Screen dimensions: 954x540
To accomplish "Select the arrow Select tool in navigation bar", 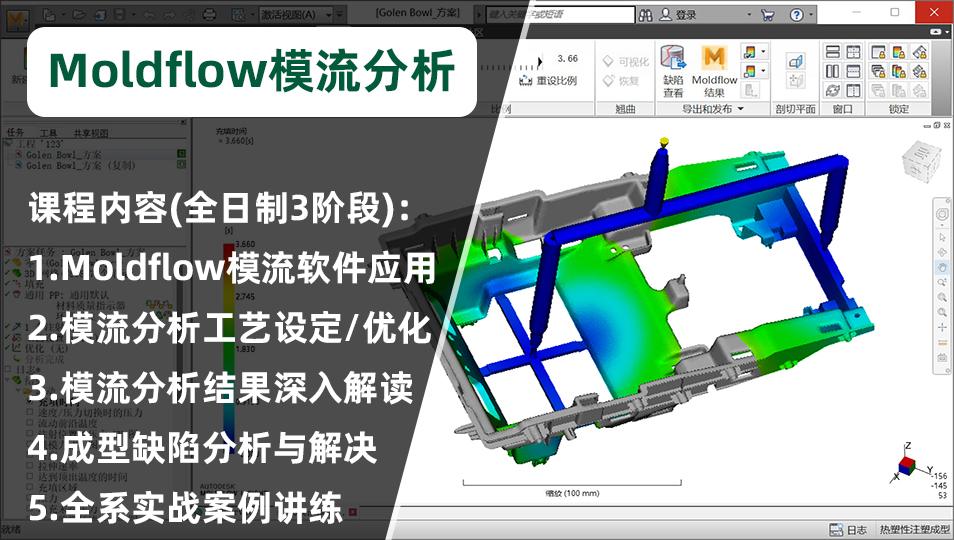I will pos(942,237).
